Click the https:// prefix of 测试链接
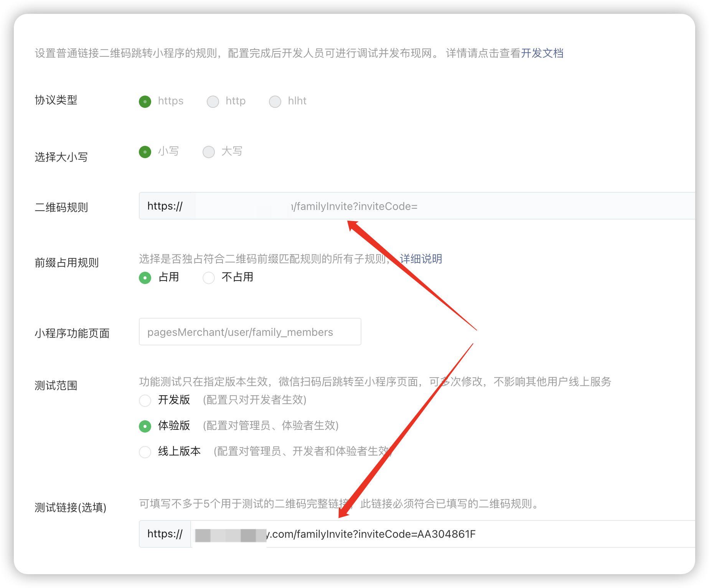 coord(165,534)
